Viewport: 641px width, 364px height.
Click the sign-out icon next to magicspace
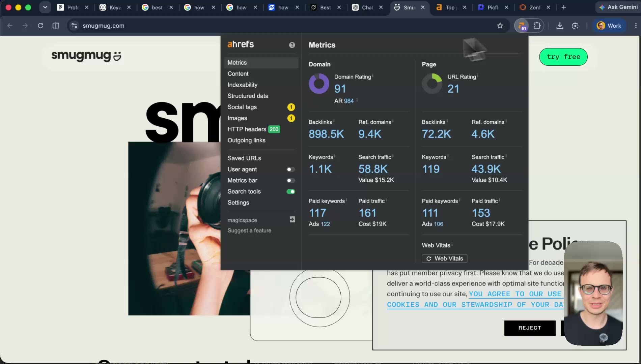(x=292, y=219)
